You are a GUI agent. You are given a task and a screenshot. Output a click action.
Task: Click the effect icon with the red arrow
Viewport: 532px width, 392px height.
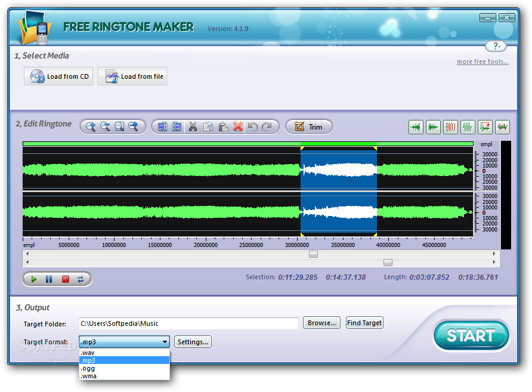485,127
